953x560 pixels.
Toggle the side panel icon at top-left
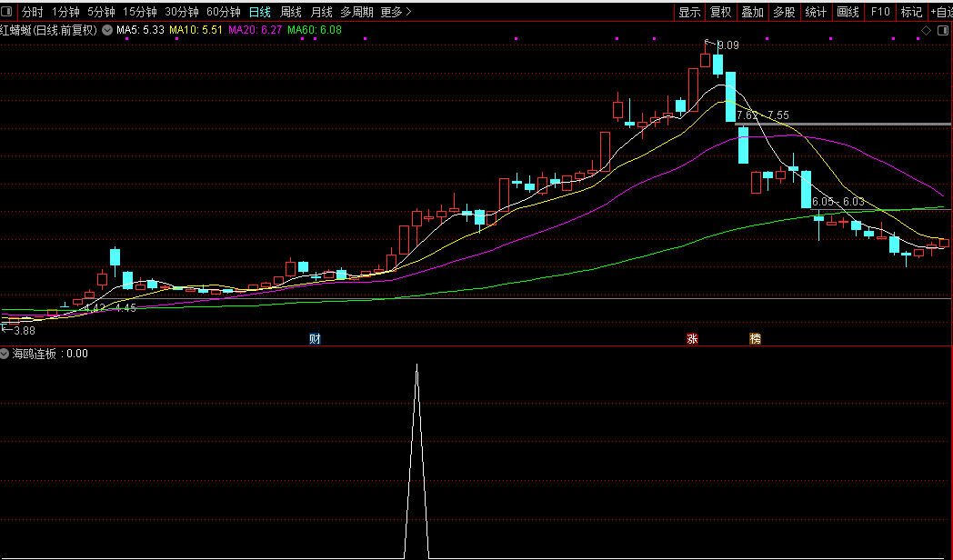pyautogui.click(x=6, y=11)
